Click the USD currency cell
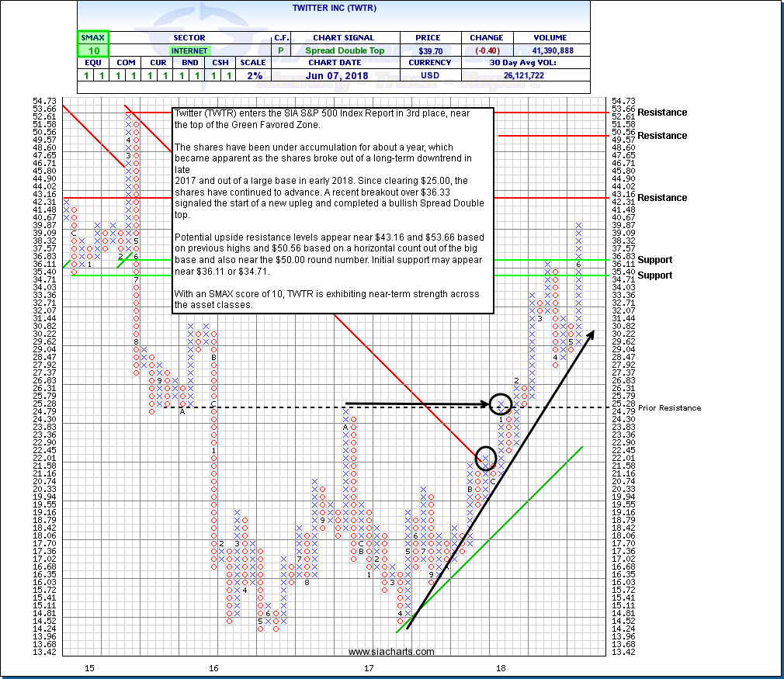784x679 pixels. tap(431, 75)
